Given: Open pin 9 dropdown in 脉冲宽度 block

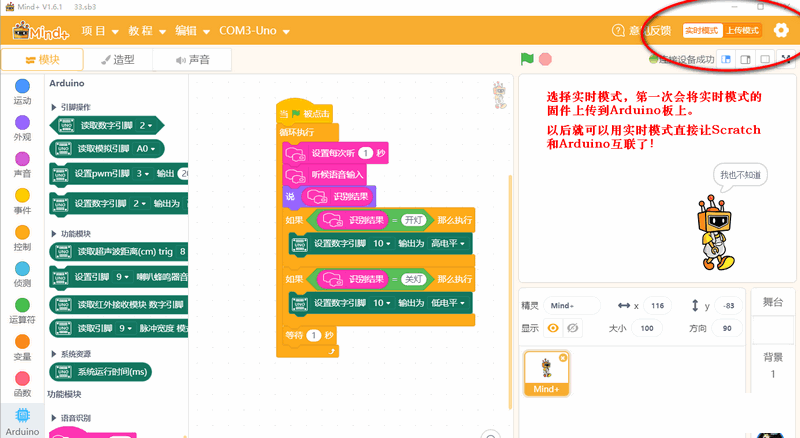Looking at the screenshot, I should 126,328.
